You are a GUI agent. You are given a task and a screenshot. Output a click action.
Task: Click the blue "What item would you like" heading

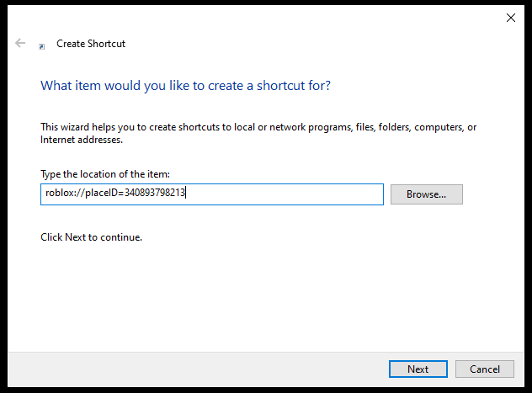[x=185, y=86]
